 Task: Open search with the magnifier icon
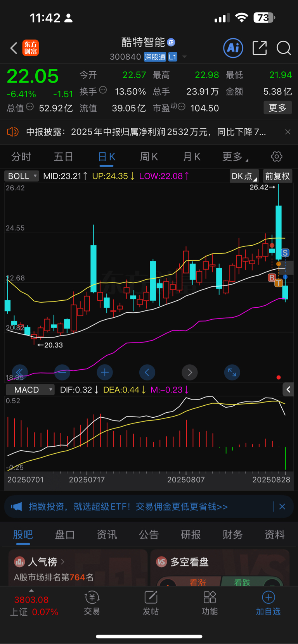284,48
